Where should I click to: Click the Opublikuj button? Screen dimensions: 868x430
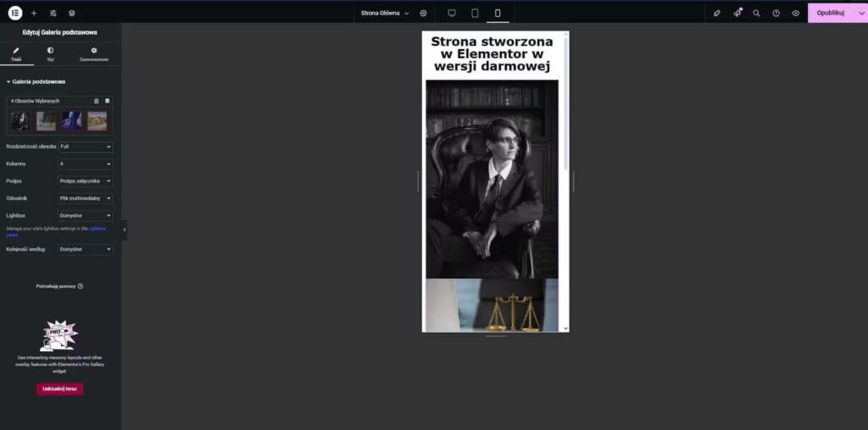coord(831,13)
